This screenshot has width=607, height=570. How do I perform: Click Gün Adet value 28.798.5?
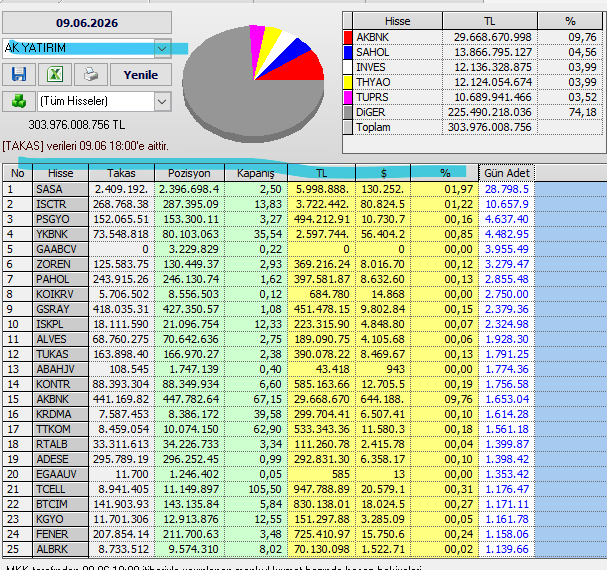pyautogui.click(x=506, y=189)
